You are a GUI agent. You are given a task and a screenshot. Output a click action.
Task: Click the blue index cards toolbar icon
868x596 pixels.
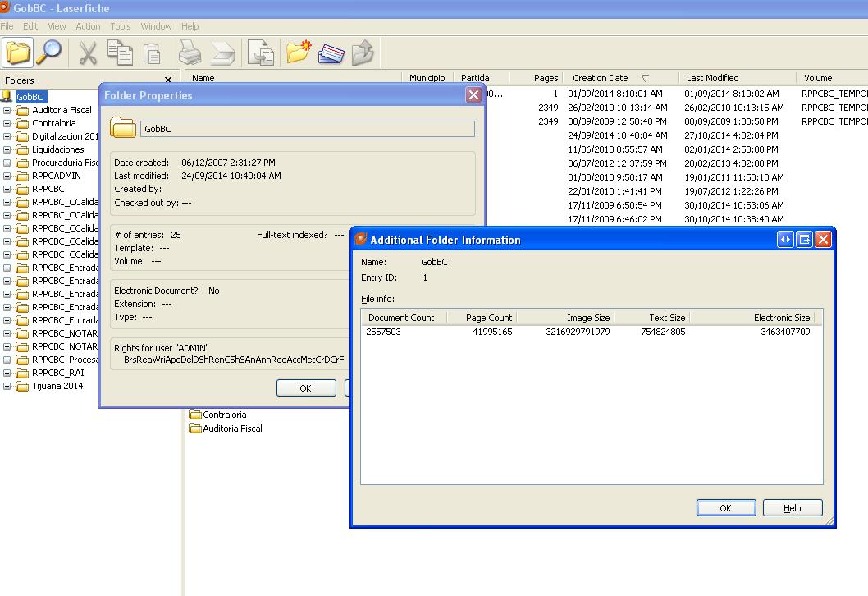(331, 53)
